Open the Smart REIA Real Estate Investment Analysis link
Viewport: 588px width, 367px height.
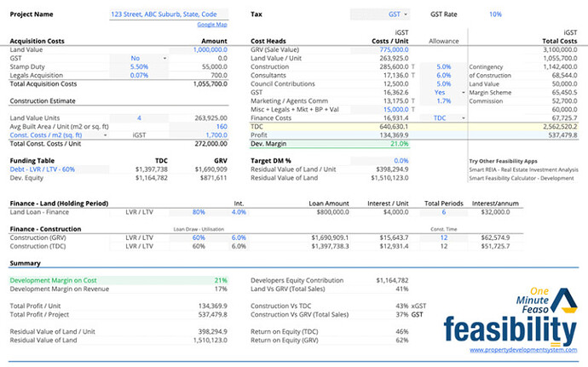pos(523,169)
